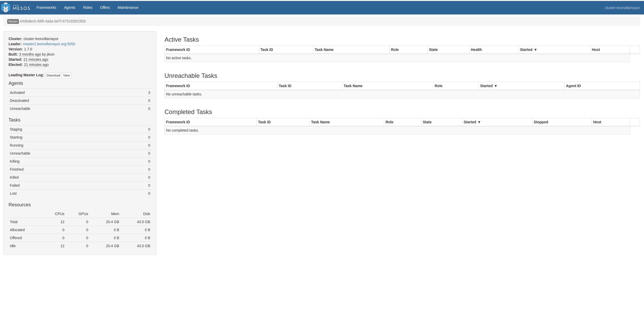Click the Lost tasks row
The image size is (644, 333).
(80, 193)
